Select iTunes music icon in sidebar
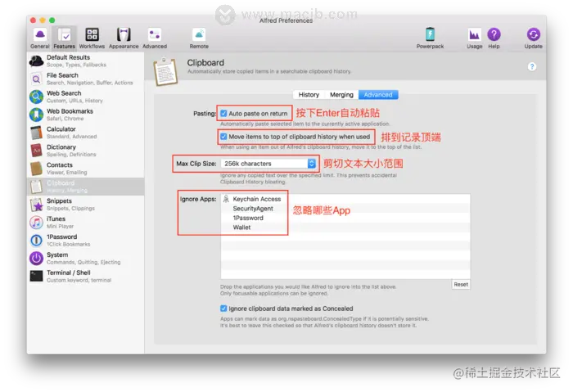This screenshot has height=392, width=573. pos(36,223)
